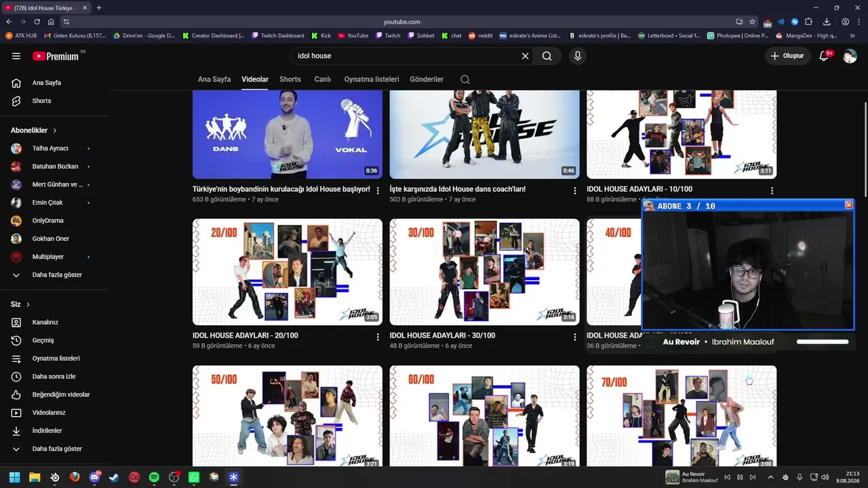This screenshot has height=488, width=868.
Task: Bookmark this page with the star icon
Action: (752, 22)
